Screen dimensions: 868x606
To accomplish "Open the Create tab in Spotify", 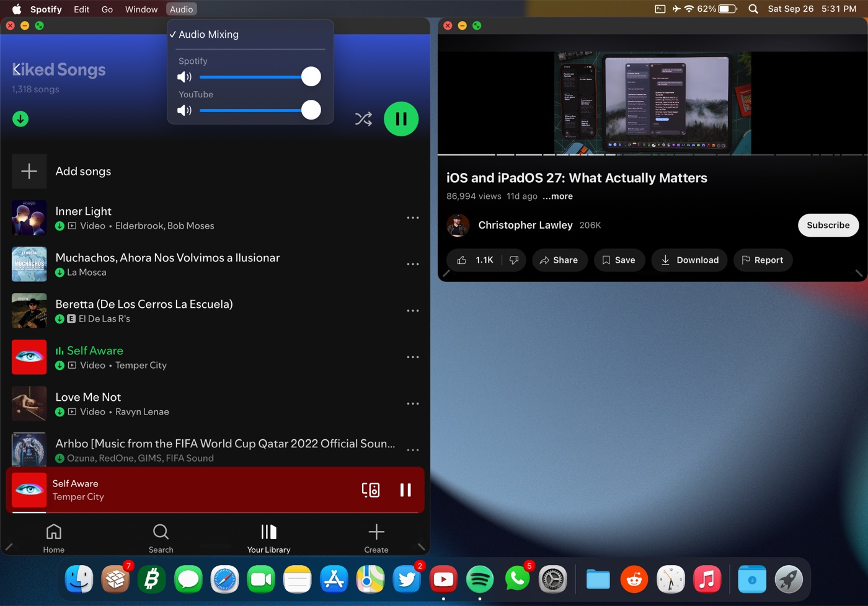I will (376, 538).
